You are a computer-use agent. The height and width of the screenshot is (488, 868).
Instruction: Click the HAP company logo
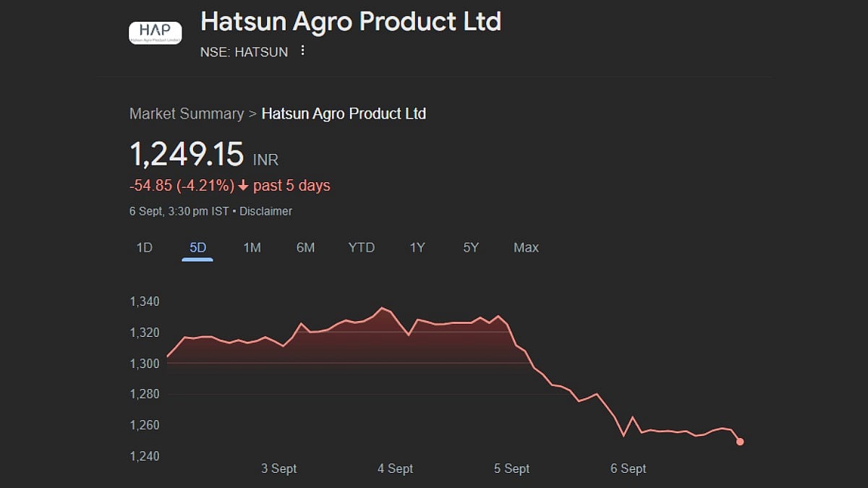[155, 33]
